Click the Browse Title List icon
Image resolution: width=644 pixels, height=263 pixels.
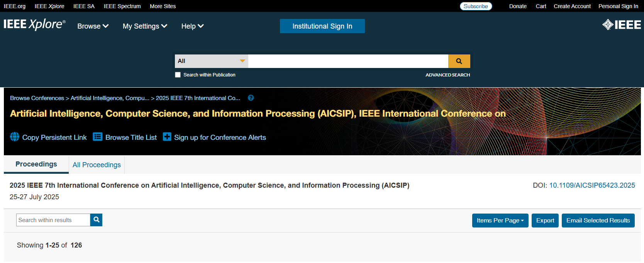98,137
